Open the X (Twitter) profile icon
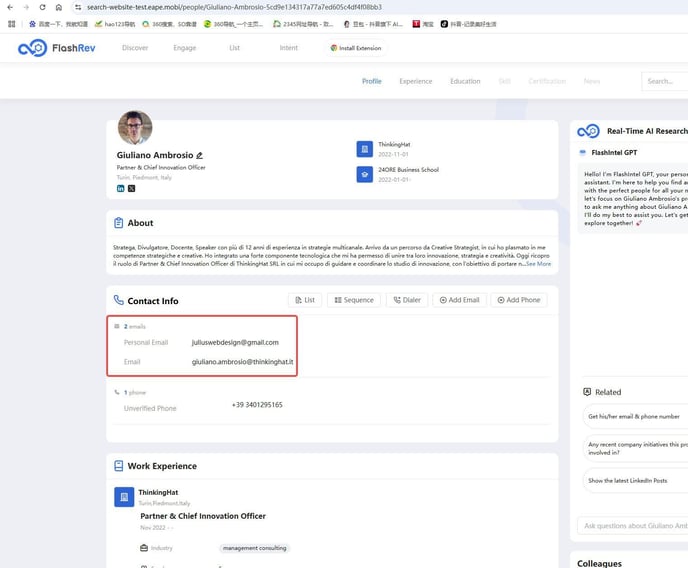The height and width of the screenshot is (568, 688). 132,189
